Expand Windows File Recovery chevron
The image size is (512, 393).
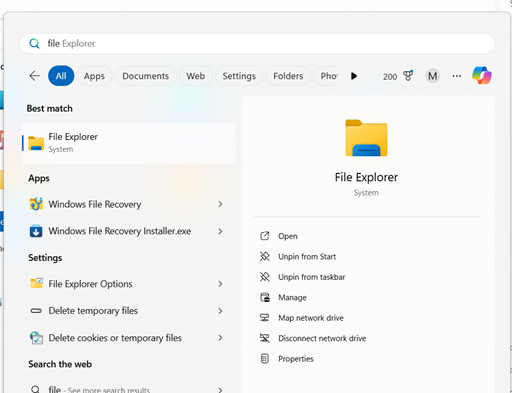(220, 204)
